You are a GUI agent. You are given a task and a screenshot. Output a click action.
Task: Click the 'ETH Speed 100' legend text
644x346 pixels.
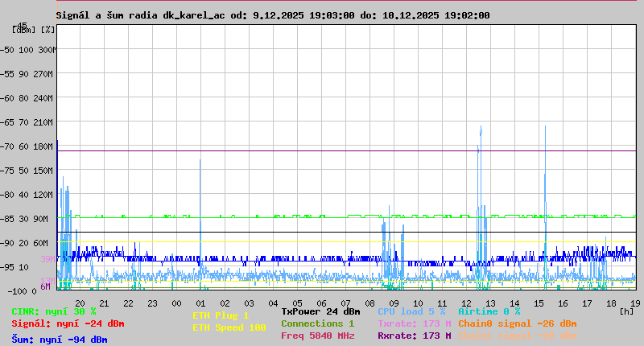[x=229, y=328]
